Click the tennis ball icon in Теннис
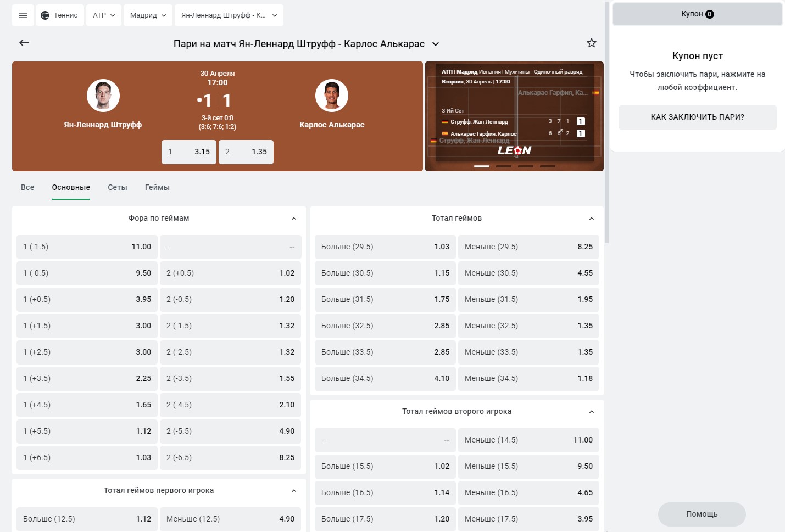The width and height of the screenshot is (785, 532). click(x=45, y=15)
